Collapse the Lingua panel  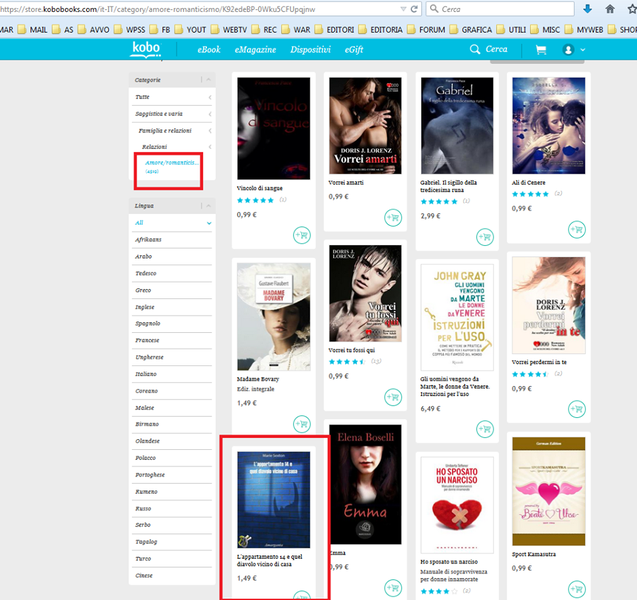pyautogui.click(x=208, y=206)
